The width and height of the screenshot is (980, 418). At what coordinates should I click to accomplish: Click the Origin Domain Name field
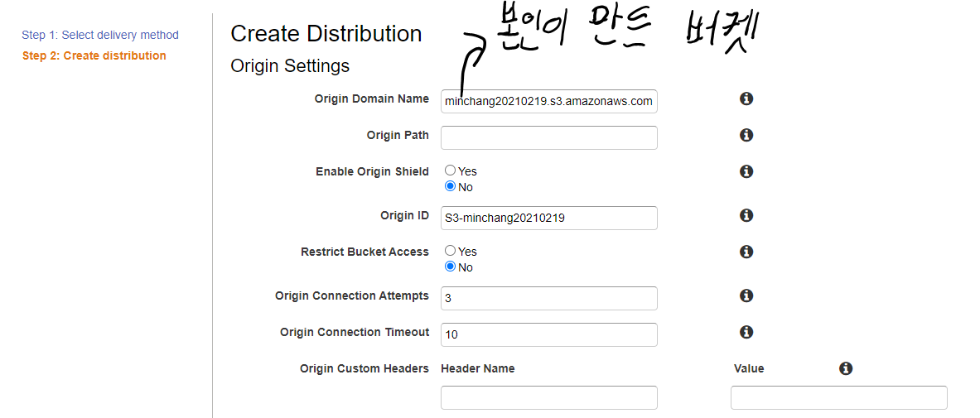pos(548,102)
